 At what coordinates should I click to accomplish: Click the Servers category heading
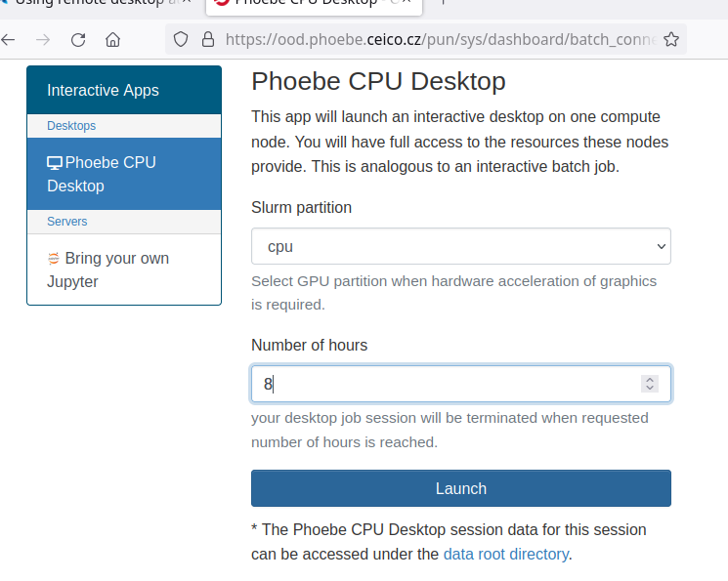66,222
